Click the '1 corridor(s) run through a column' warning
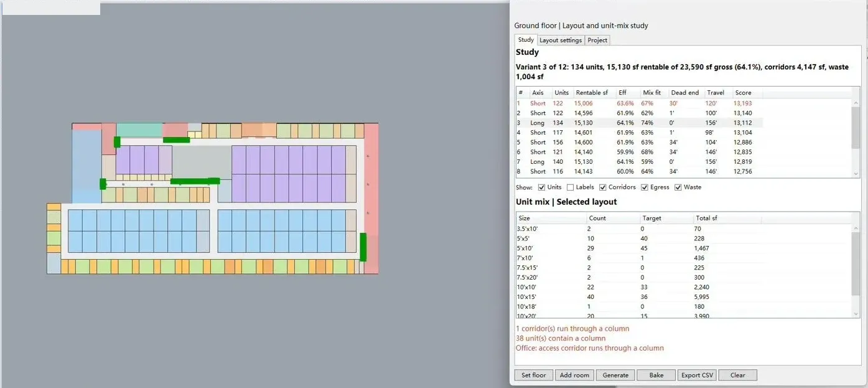868x388 pixels. (572, 329)
